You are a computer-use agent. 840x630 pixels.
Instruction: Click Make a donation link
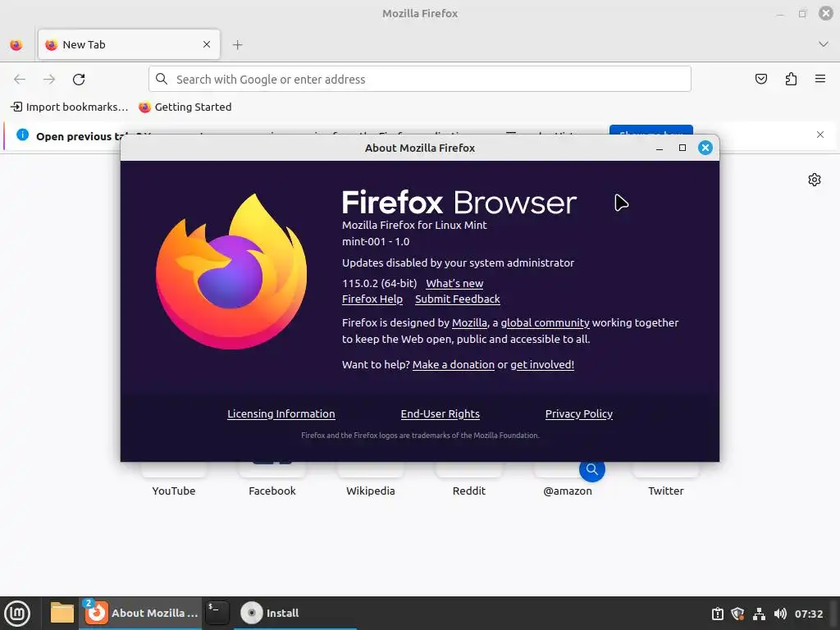coord(453,364)
